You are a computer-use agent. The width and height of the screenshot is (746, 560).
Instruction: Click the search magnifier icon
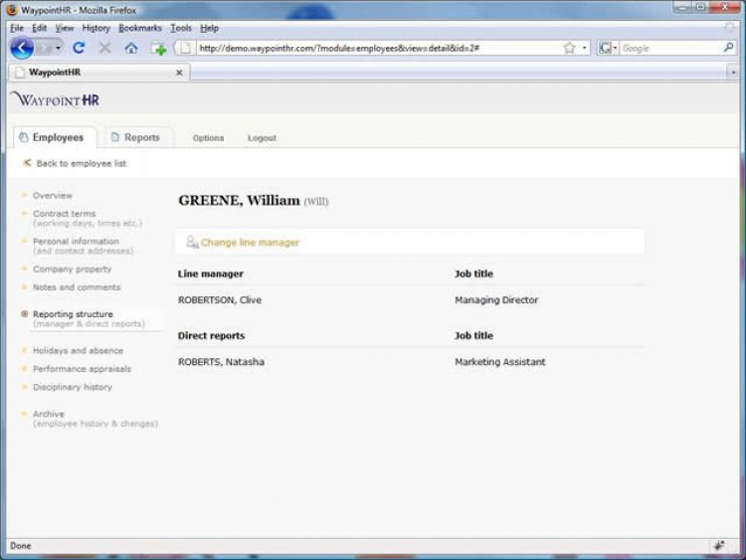(728, 48)
